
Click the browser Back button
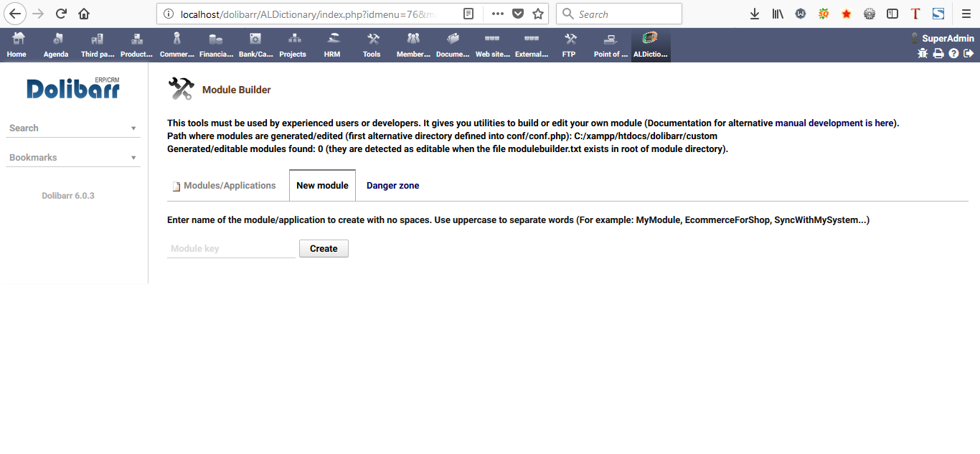(16, 14)
